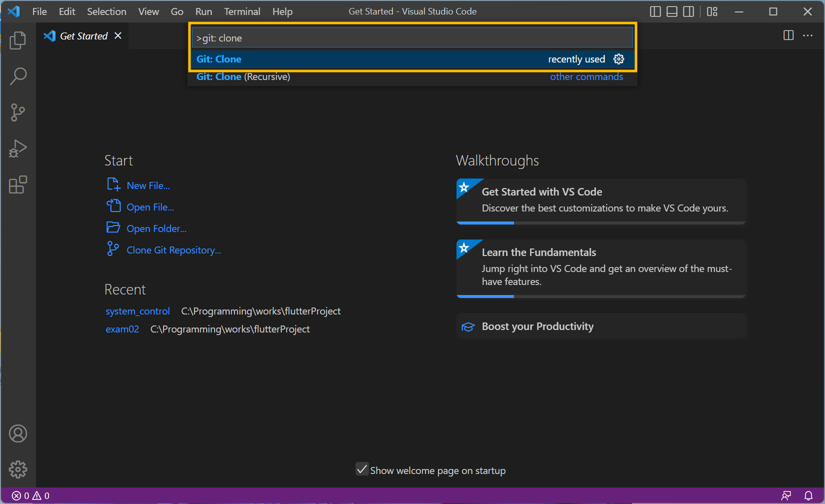Open Run and Debug view icon
This screenshot has width=825, height=504.
(x=18, y=148)
